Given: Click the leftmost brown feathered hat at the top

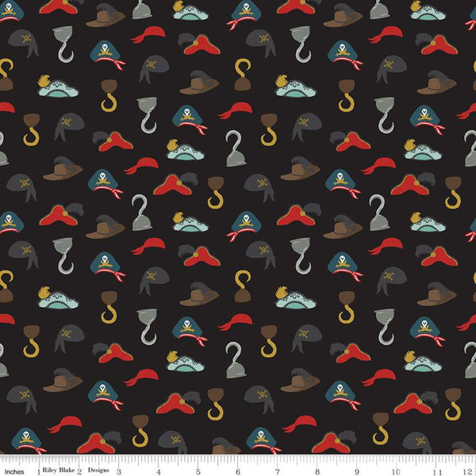Looking at the screenshot, I should pyautogui.click(x=106, y=16).
